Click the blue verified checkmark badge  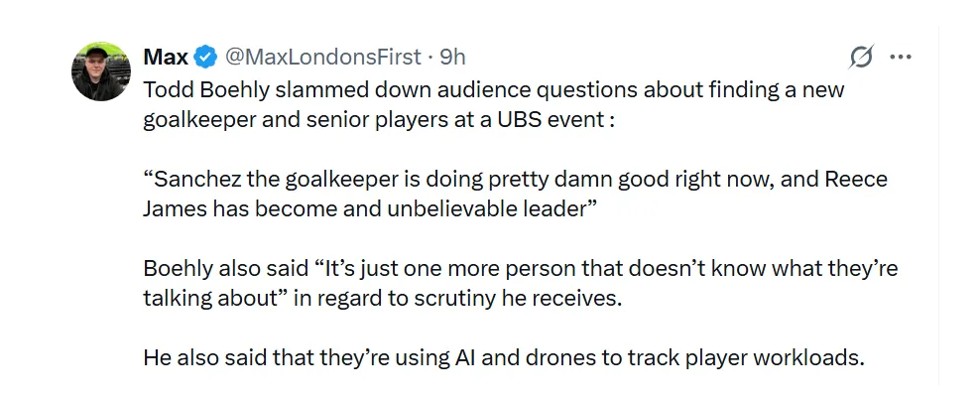click(x=206, y=57)
